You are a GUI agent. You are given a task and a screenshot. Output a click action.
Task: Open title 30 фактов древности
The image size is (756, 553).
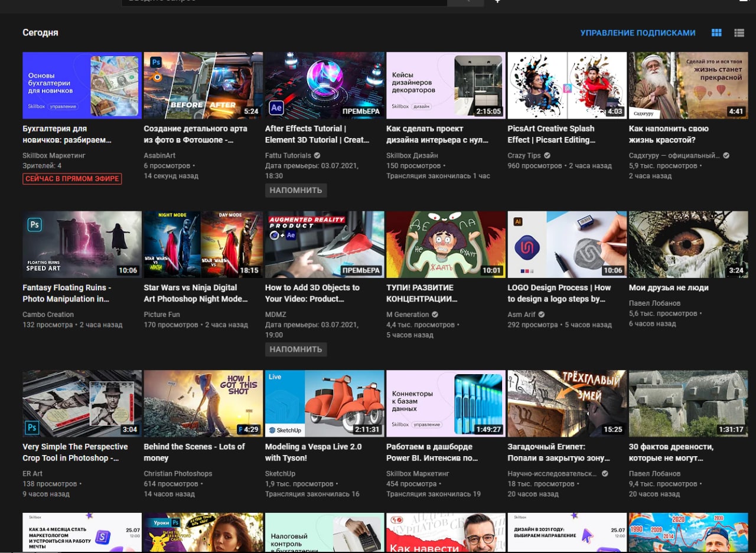coord(671,452)
